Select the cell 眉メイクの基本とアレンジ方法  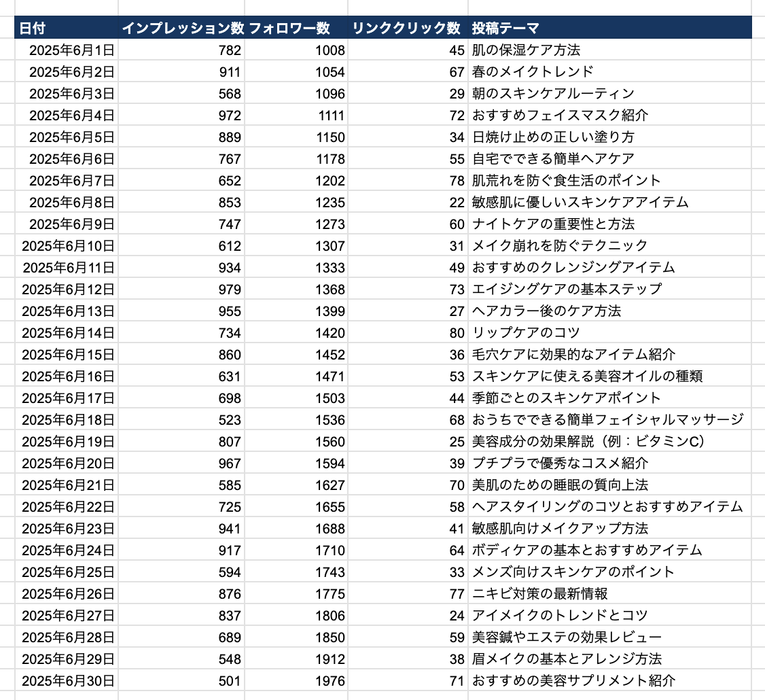pyautogui.click(x=610, y=659)
